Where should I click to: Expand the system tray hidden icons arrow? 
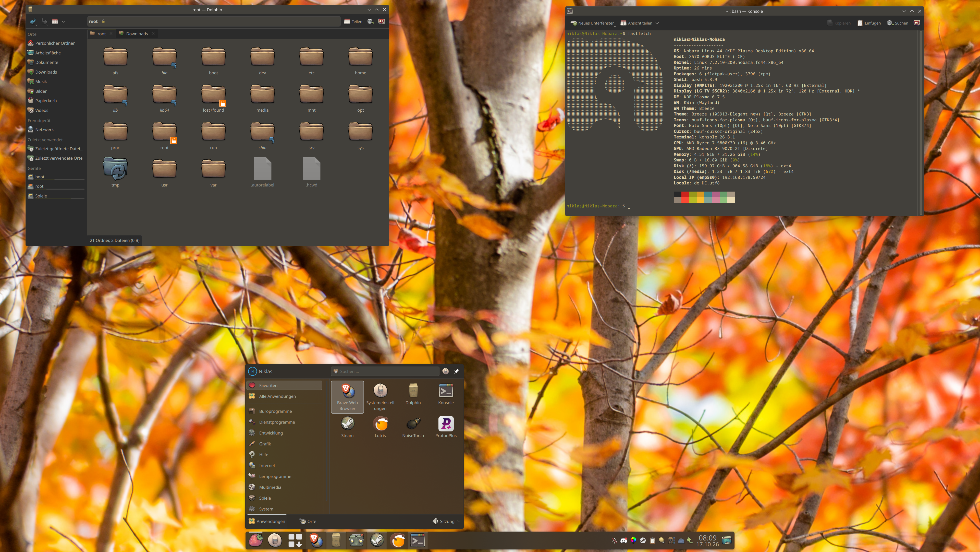click(689, 541)
